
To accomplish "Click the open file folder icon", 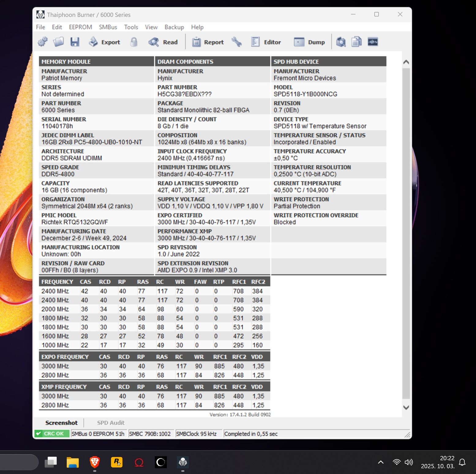I will [x=58, y=42].
